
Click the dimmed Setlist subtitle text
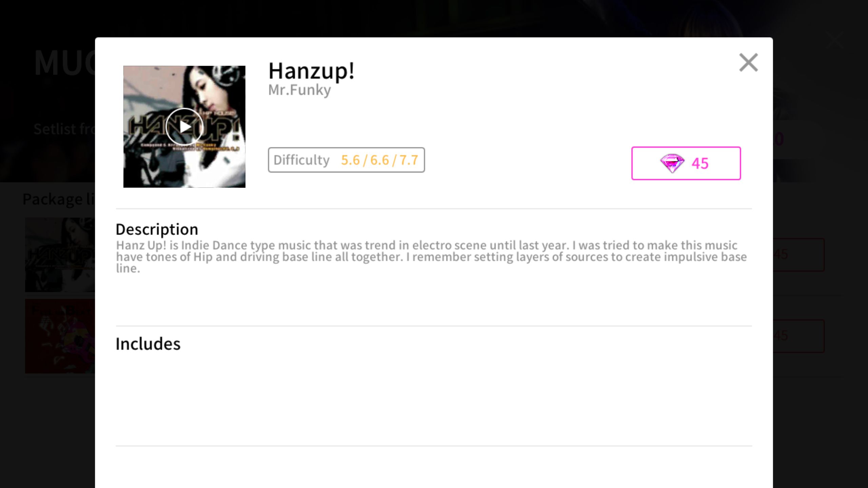(x=64, y=129)
